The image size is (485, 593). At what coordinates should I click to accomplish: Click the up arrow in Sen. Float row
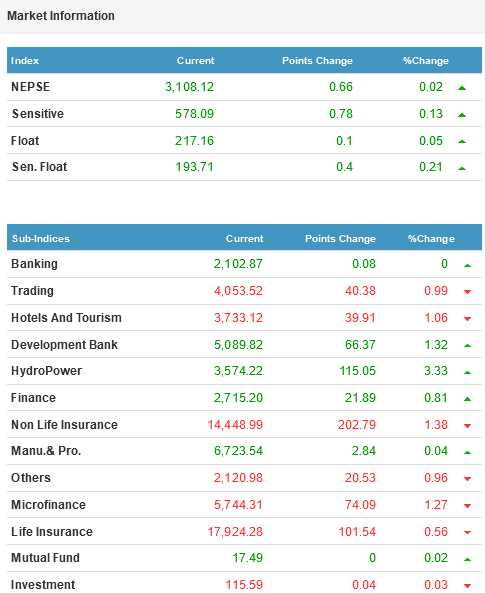[462, 168]
